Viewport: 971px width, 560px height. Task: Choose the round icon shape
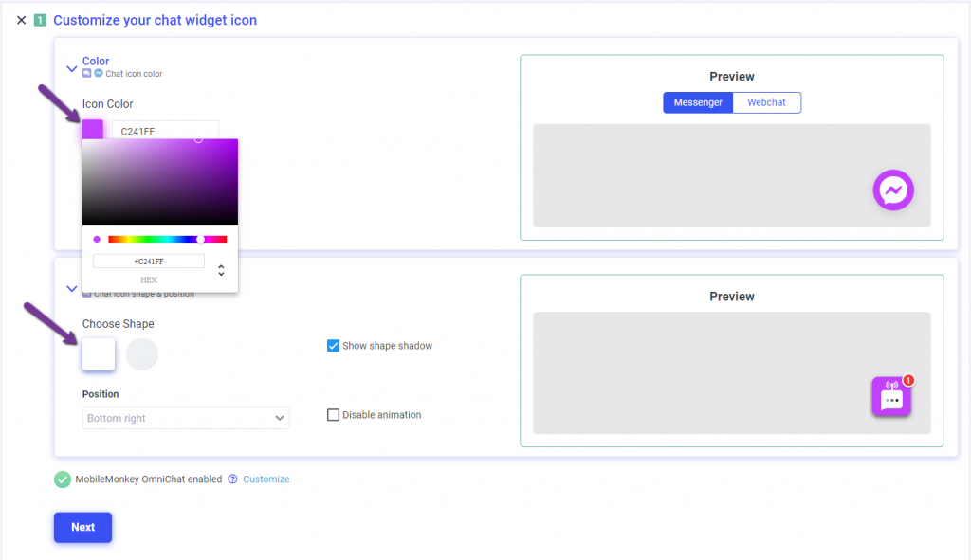pyautogui.click(x=142, y=354)
